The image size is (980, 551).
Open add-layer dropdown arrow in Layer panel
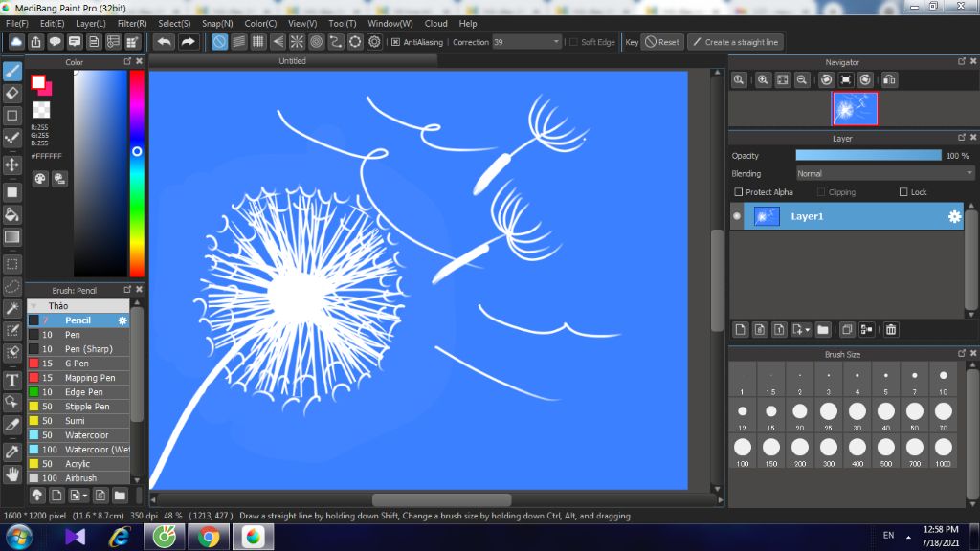point(808,329)
